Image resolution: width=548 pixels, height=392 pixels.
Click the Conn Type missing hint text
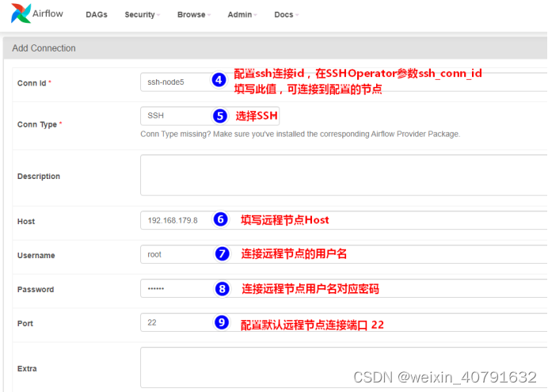pos(300,134)
